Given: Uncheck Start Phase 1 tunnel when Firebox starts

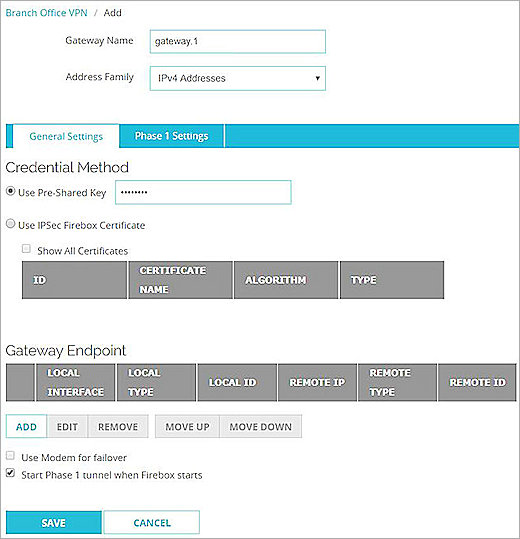Looking at the screenshot, I should [10, 473].
